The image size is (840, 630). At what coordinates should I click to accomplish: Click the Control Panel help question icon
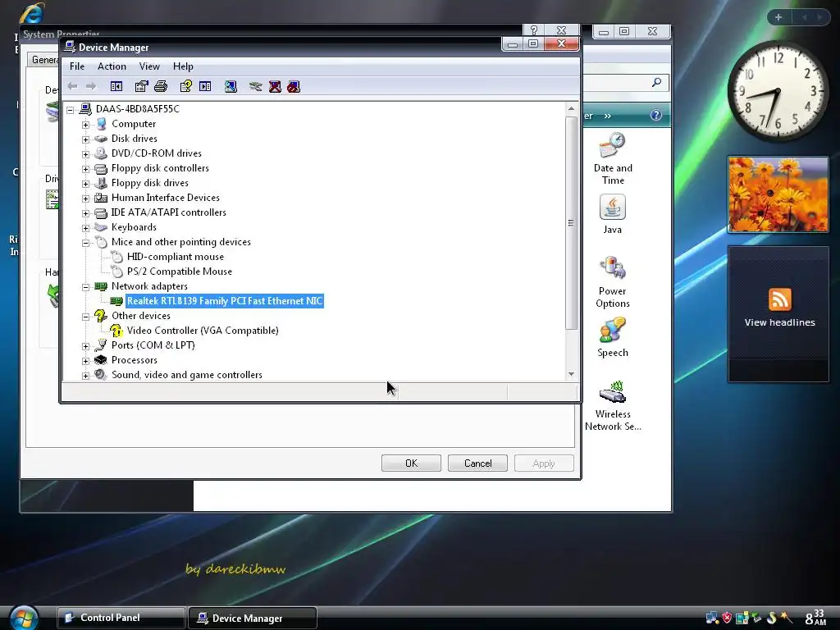(655, 115)
